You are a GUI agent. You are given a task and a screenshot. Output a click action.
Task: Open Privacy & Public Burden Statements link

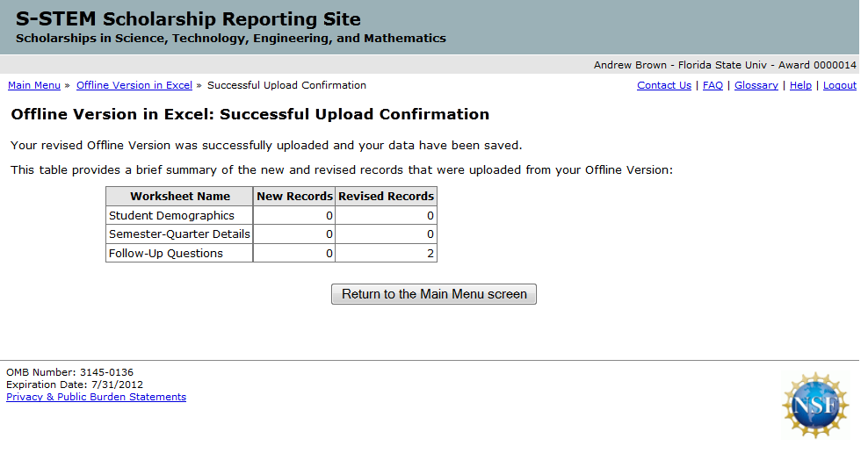tap(96, 397)
